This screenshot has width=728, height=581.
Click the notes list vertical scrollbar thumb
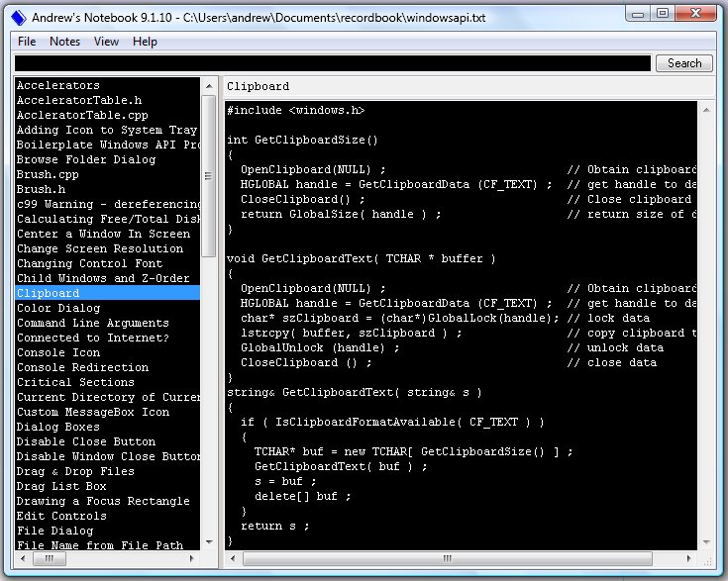point(208,176)
